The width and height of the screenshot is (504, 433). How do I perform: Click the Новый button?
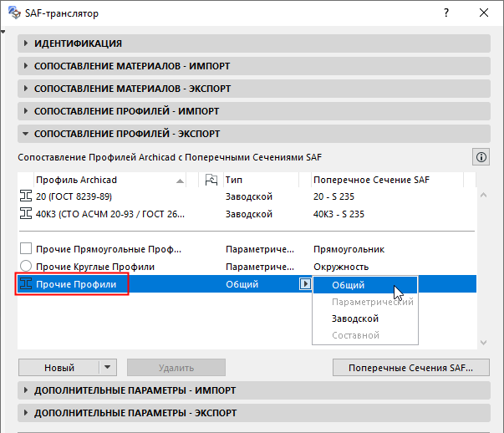tap(59, 367)
